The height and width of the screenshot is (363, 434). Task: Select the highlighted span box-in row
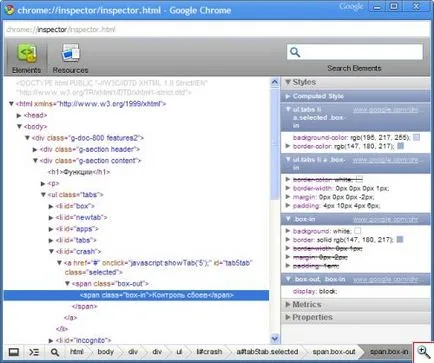pos(136,295)
